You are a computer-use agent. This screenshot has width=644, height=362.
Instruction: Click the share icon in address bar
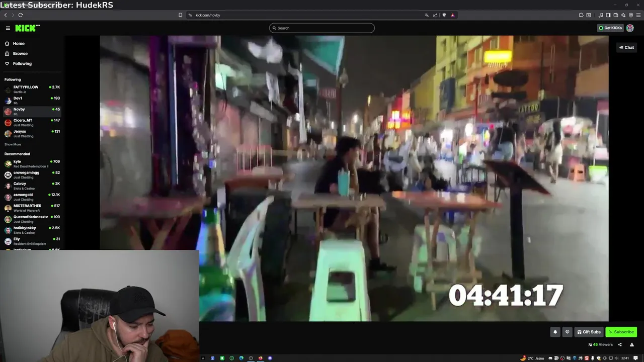435,15
